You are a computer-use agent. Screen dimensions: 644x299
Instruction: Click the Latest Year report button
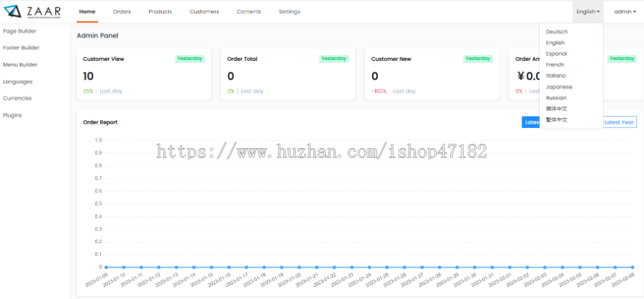[618, 122]
